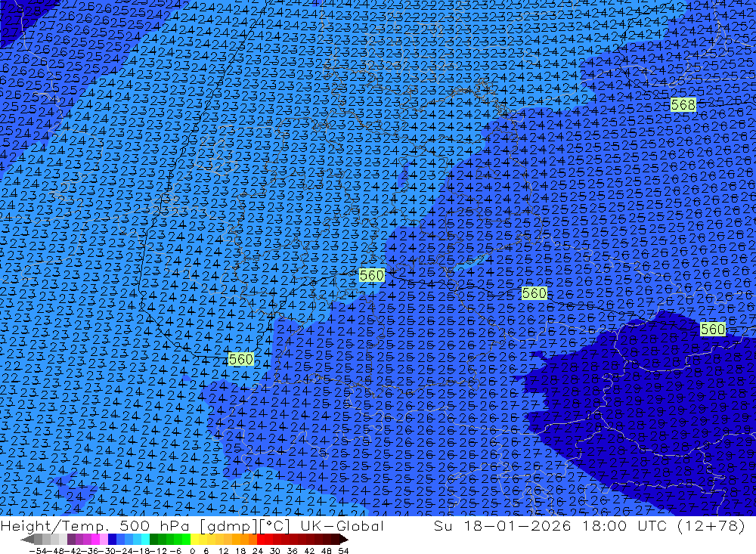
Task: Click the '-12' legend value
Action: coord(158,551)
